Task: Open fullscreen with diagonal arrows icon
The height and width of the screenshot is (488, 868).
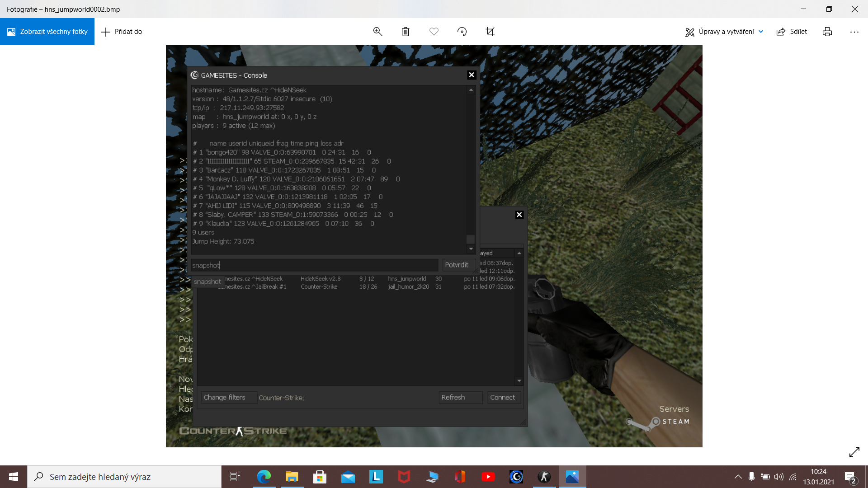Action: (x=854, y=452)
